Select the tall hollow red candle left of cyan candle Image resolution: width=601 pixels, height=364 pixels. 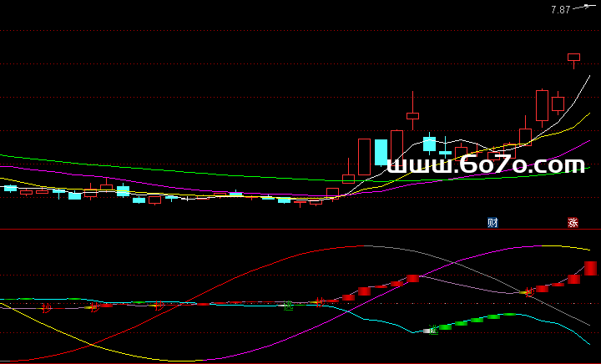[x=364, y=156]
